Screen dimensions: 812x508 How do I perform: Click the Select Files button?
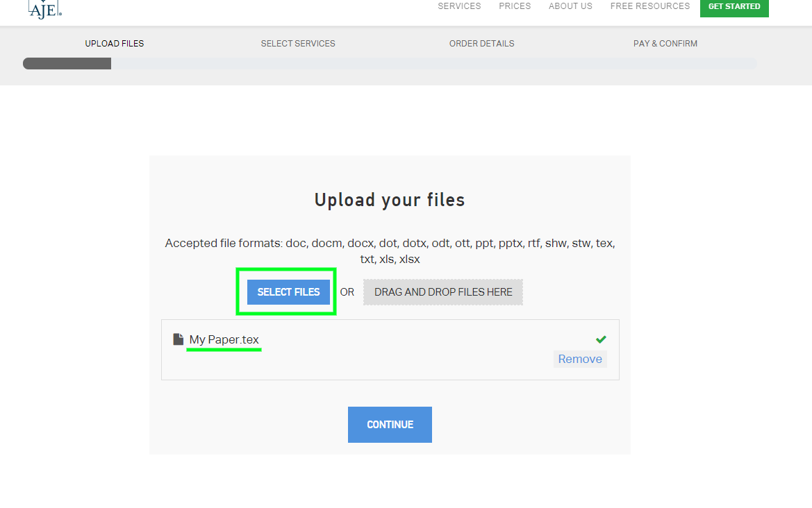[x=288, y=291]
